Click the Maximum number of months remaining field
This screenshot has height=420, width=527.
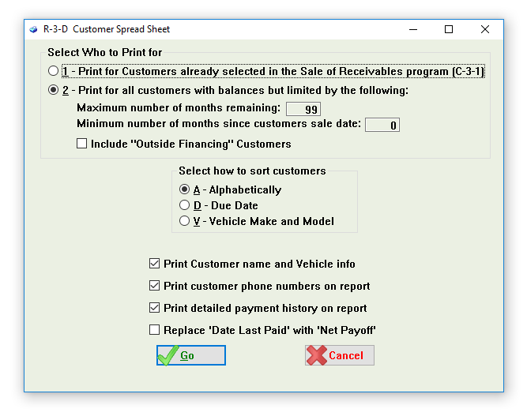(x=303, y=109)
